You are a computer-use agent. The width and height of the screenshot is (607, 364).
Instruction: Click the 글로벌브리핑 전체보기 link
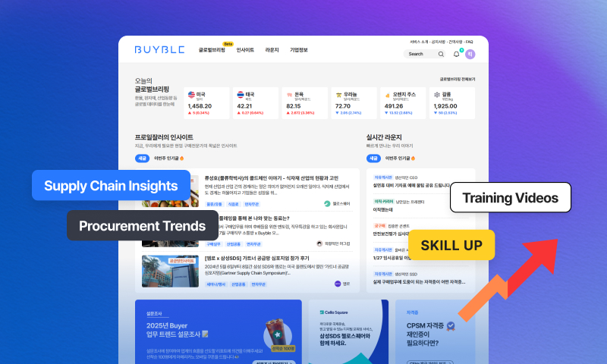458,79
